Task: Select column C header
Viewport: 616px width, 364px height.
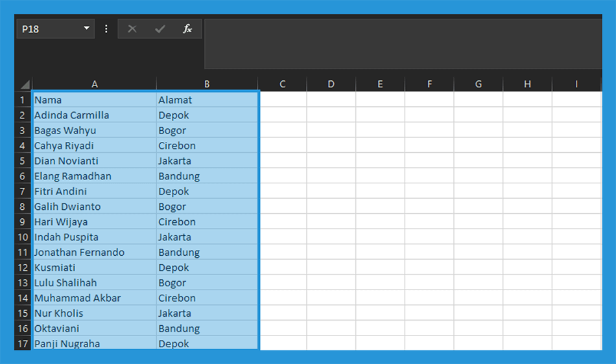Action: [283, 84]
